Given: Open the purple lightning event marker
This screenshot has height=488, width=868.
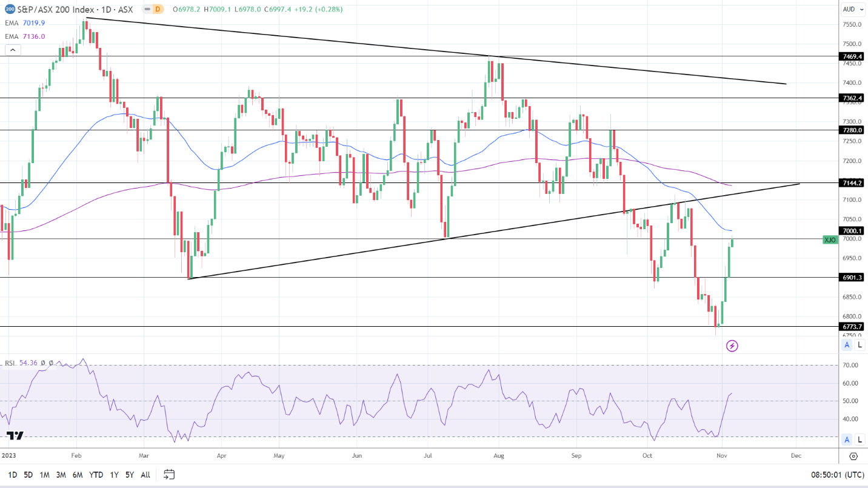Looking at the screenshot, I should [732, 346].
